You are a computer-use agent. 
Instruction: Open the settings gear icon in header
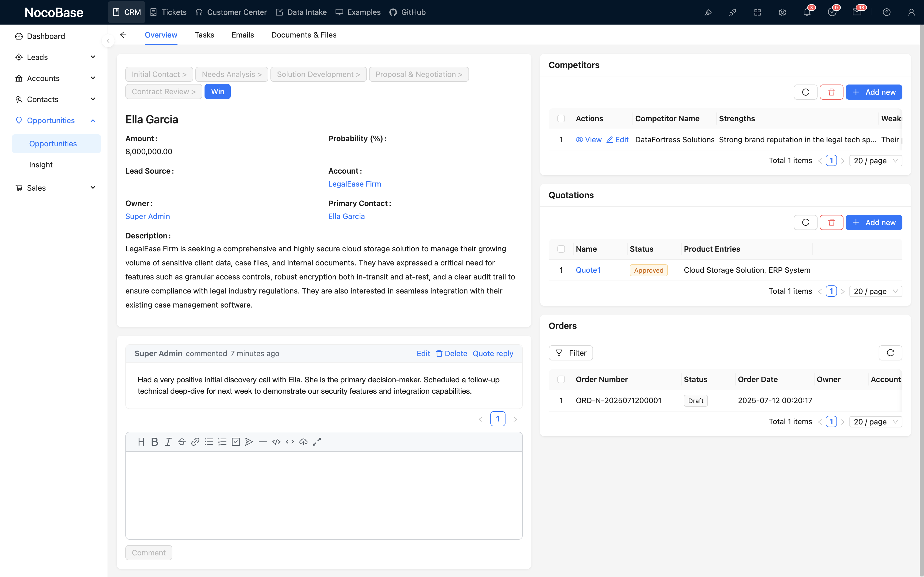tap(782, 12)
